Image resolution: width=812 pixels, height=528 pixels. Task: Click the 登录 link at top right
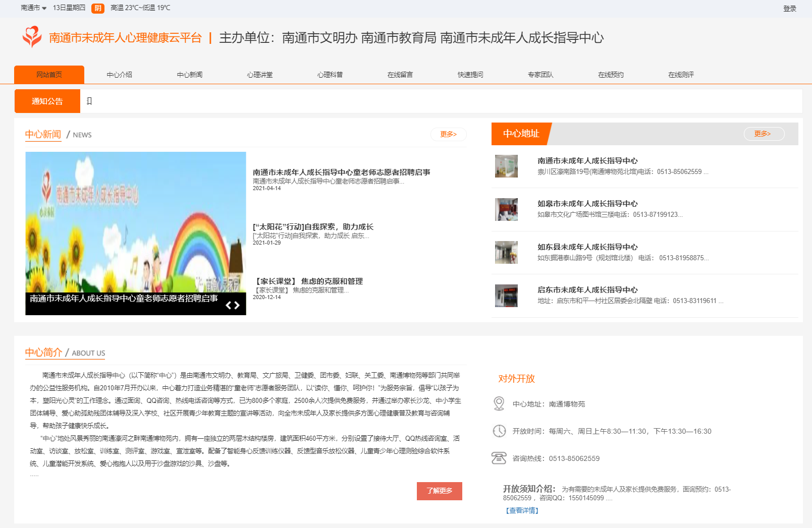790,8
